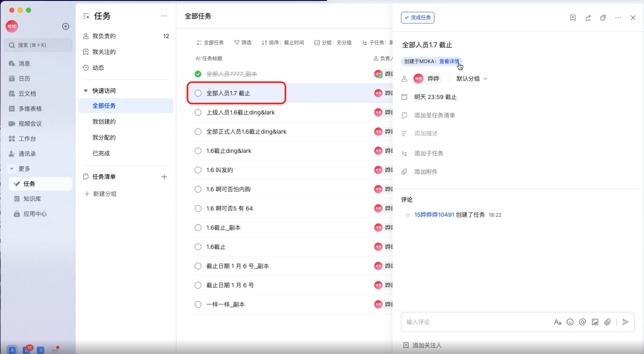Check off the 一样一样_副本 task circle
Screen dimensions: 644x354
198,304
